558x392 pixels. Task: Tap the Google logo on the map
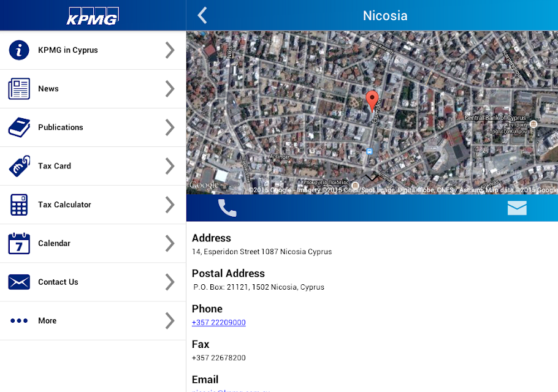[x=204, y=185]
